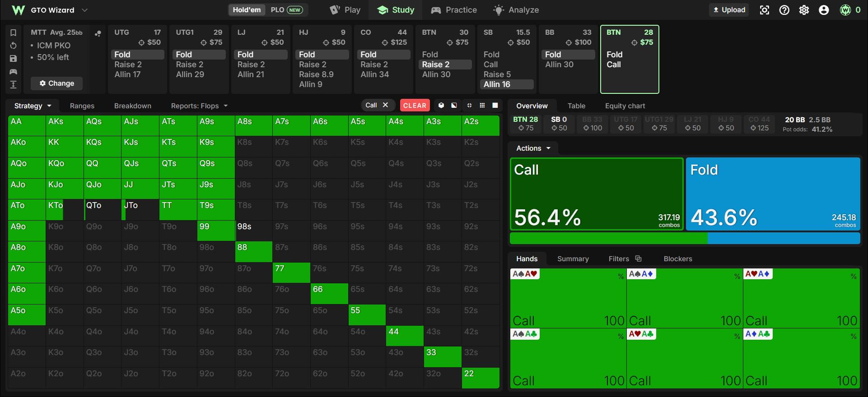The width and height of the screenshot is (868, 397).
Task: Select the 98s cell in the matrix
Action: click(254, 231)
